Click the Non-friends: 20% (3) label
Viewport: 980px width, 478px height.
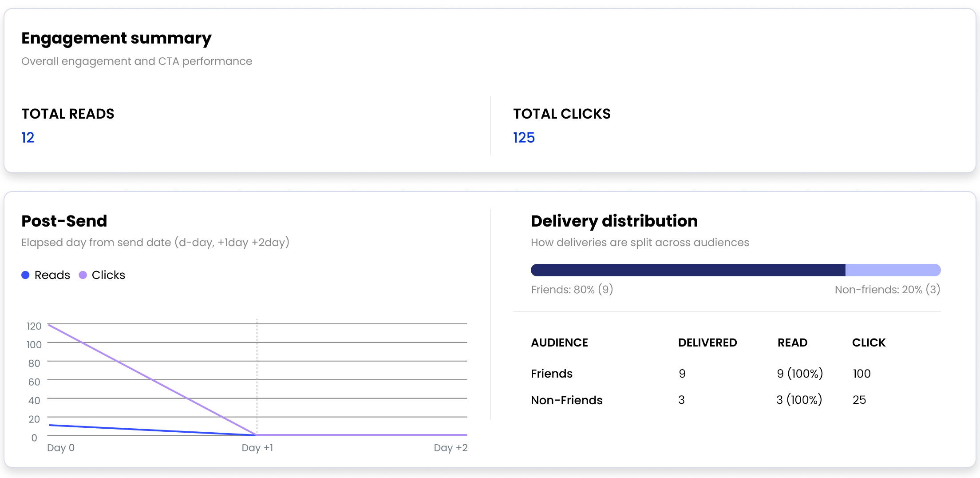pos(887,290)
